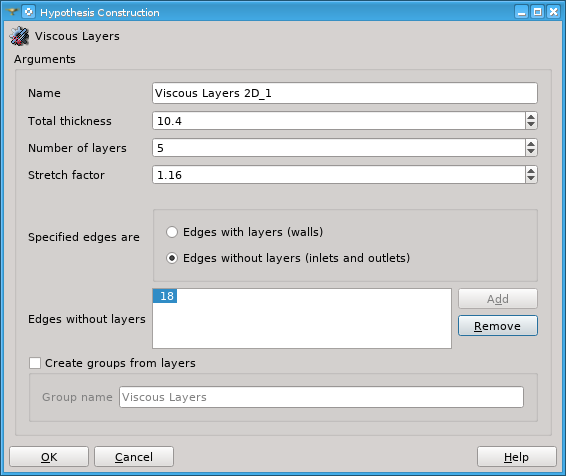Image resolution: width=566 pixels, height=476 pixels.
Task: Increase Total thickness with up arrow
Action: click(x=531, y=117)
